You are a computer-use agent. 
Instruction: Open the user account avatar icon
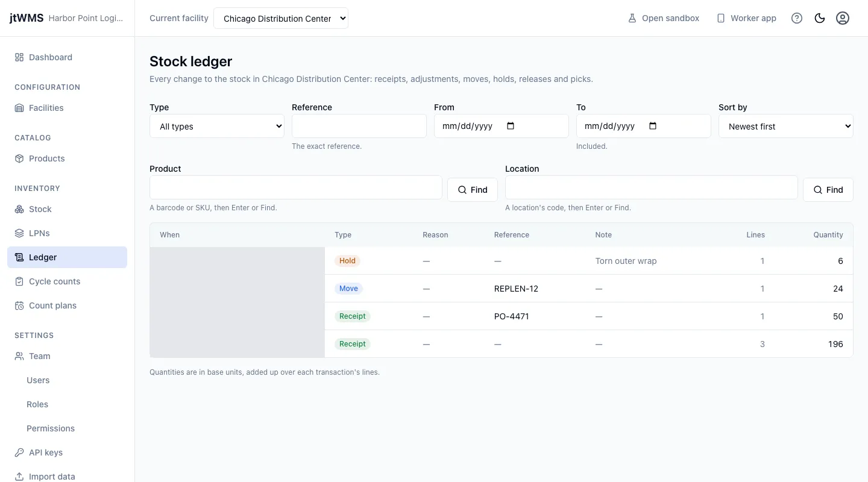pyautogui.click(x=843, y=18)
